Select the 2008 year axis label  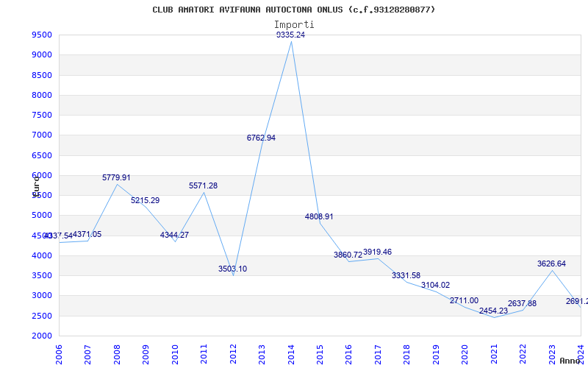pyautogui.click(x=117, y=355)
